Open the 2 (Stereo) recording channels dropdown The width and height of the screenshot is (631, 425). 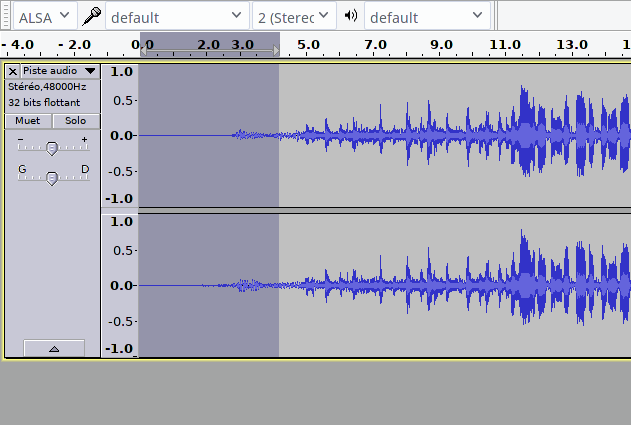click(x=294, y=17)
